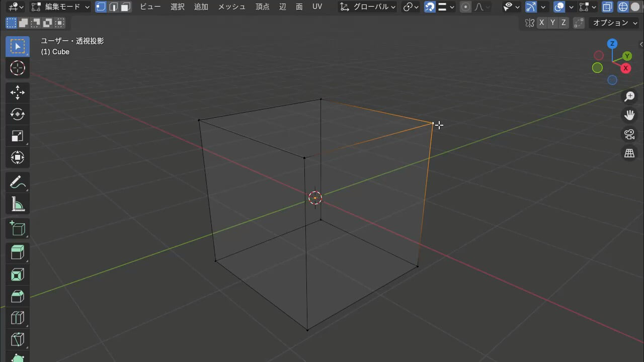Viewport: 644px width, 362px height.
Task: Open the UV menu
Action: tap(317, 7)
